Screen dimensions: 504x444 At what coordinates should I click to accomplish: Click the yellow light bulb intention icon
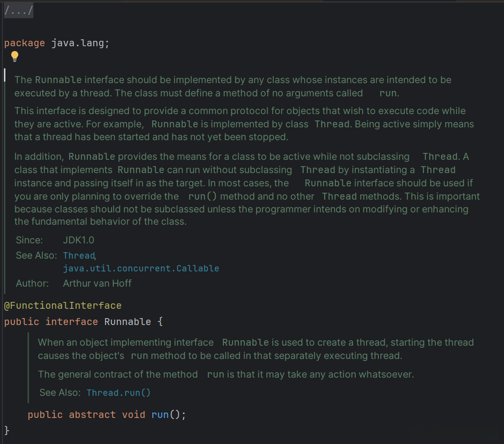point(15,56)
